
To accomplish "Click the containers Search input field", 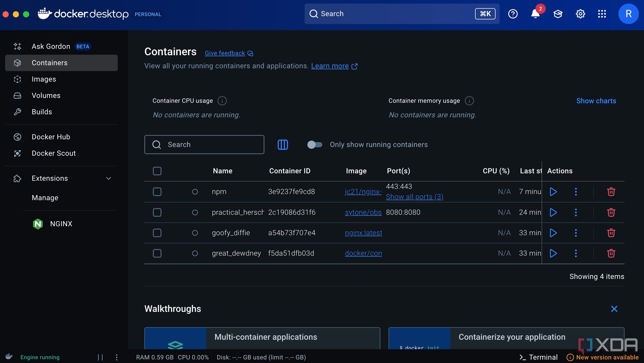I will pos(204,145).
